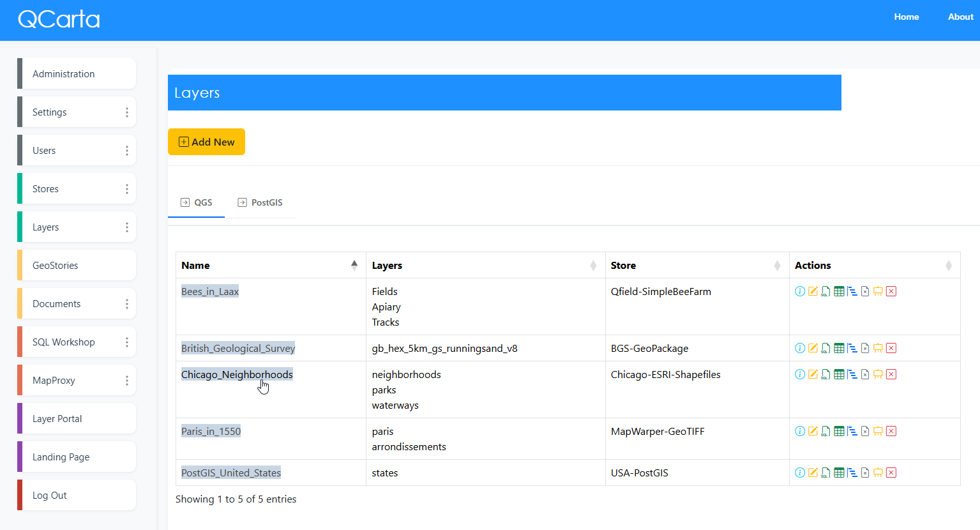Delete the Bees_in_Laax layer with red X

pyautogui.click(x=891, y=291)
